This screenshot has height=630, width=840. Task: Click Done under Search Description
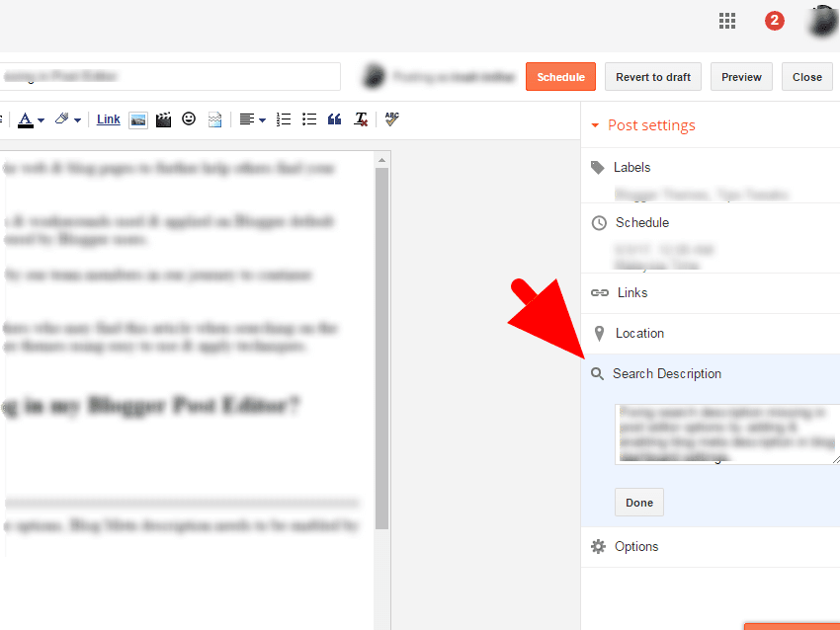click(x=639, y=502)
